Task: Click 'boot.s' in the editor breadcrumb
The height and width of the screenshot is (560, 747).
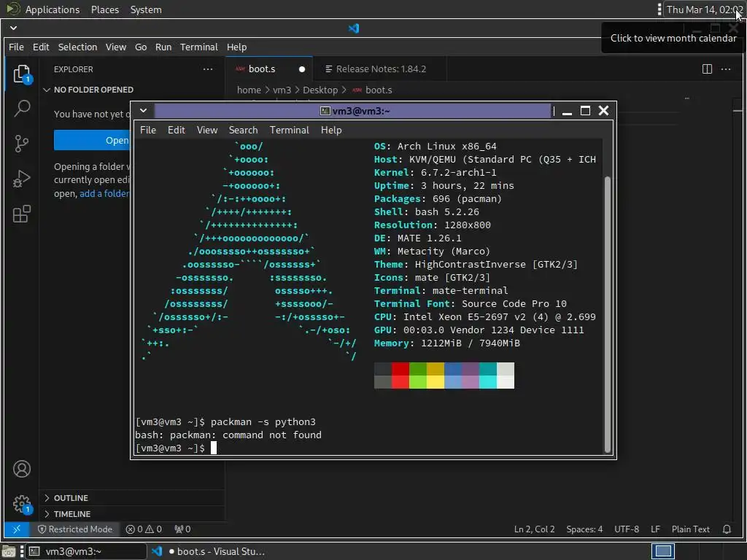Action: click(x=379, y=90)
